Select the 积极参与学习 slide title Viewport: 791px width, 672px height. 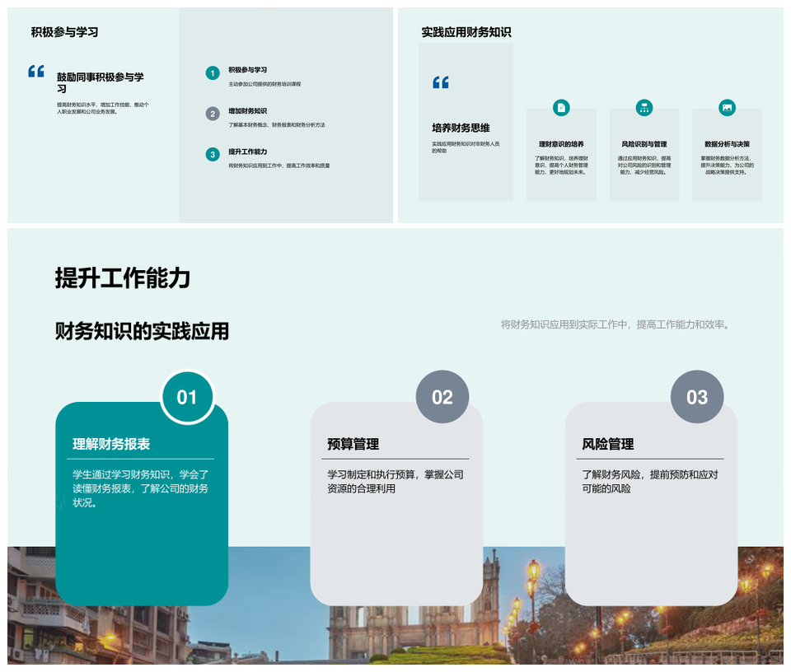64,32
